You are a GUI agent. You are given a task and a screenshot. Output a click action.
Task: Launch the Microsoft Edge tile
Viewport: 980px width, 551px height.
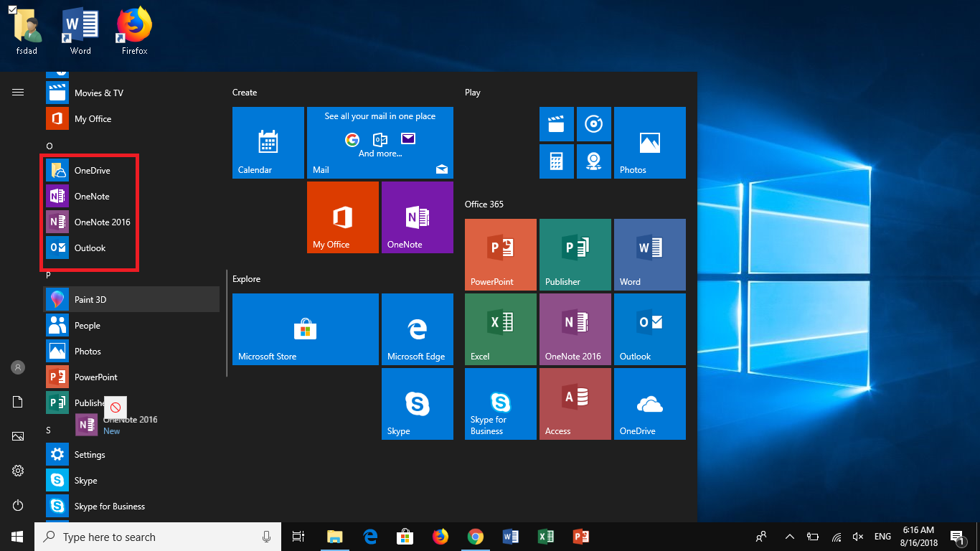(418, 329)
